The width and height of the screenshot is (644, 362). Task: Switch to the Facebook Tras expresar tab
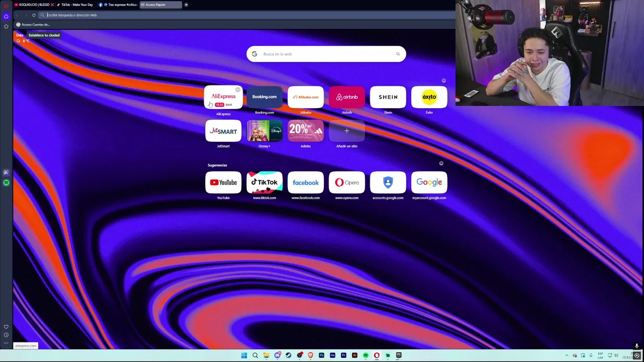[118, 5]
